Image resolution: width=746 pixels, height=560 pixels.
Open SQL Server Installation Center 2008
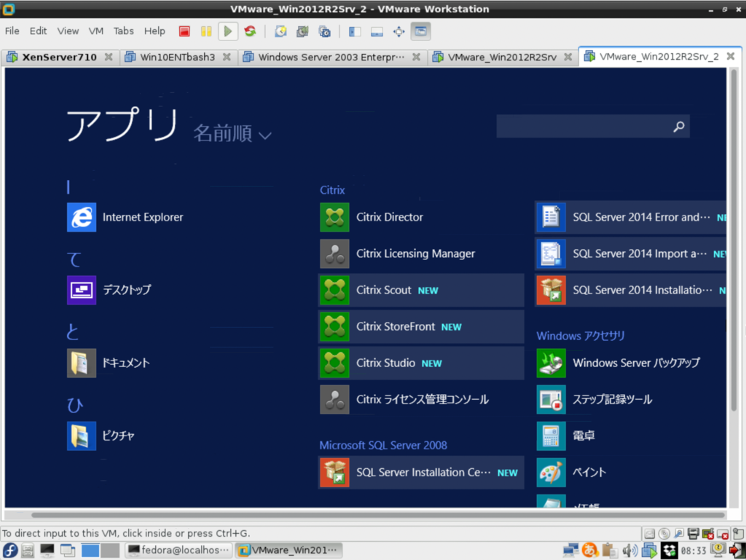tap(421, 473)
